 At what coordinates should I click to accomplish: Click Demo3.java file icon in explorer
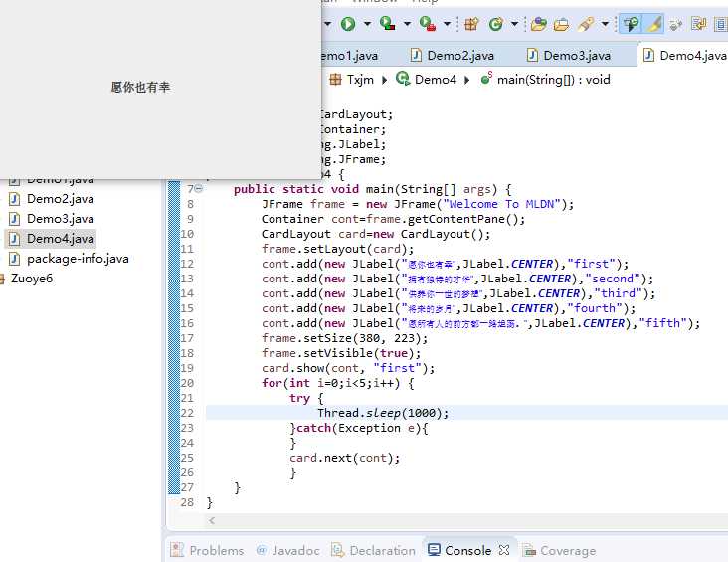click(15, 219)
